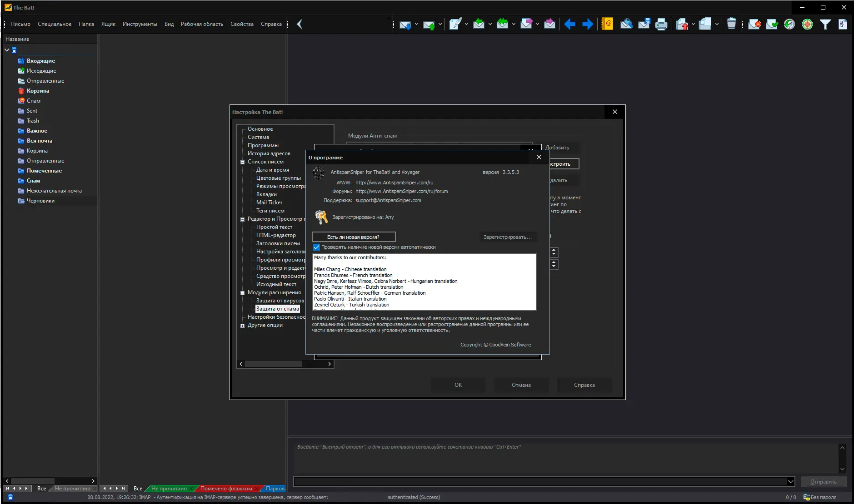Image resolution: width=854 pixels, height=504 pixels.
Task: Open the Письмо menu
Action: coord(20,24)
